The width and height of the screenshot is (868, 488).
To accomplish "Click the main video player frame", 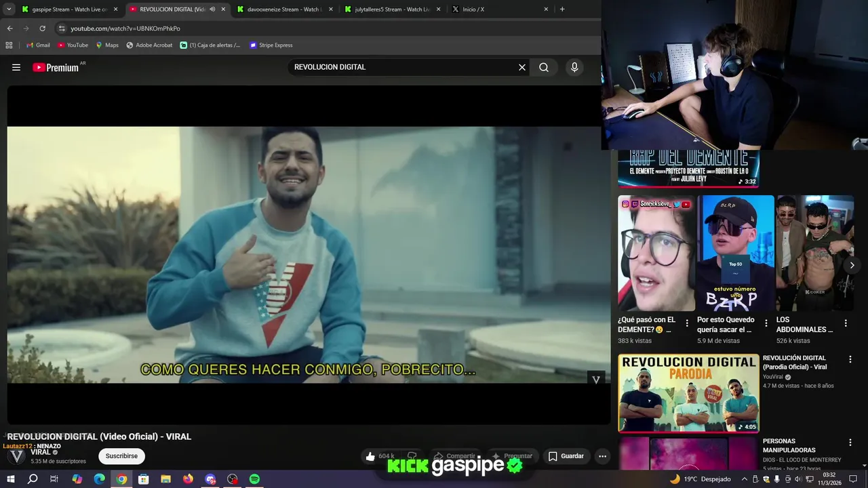I will 309,255.
